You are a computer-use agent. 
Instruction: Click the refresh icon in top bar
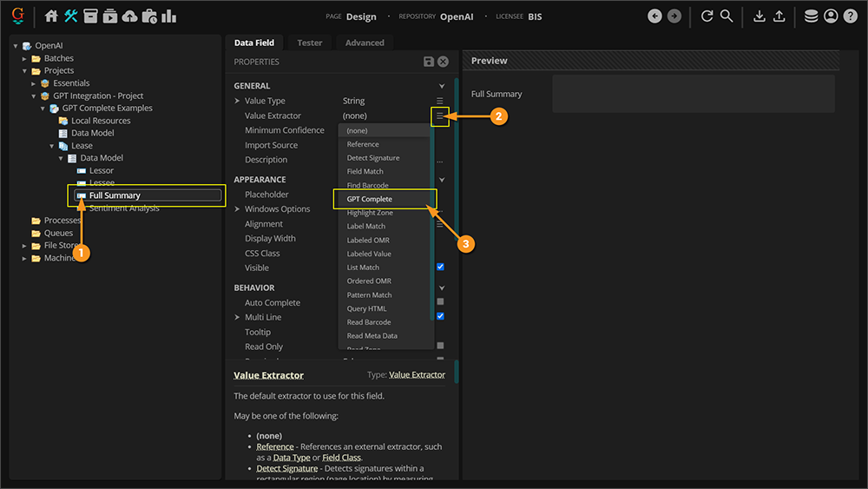point(707,16)
